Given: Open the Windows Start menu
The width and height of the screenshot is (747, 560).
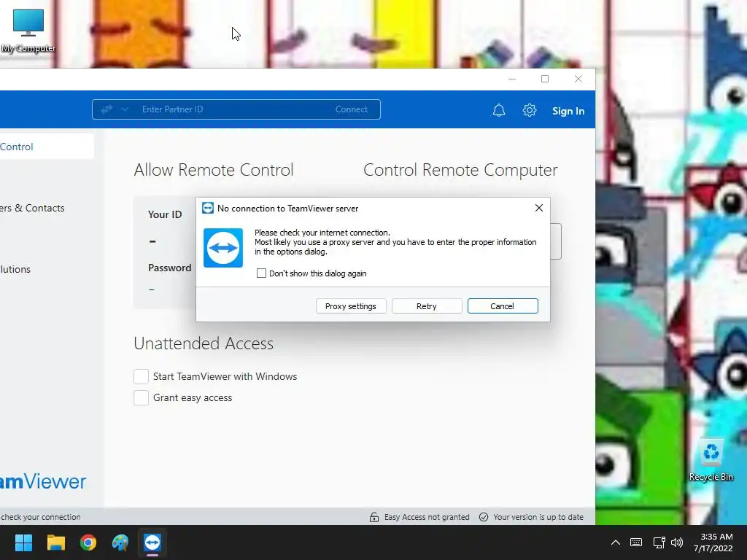Looking at the screenshot, I should 23,542.
